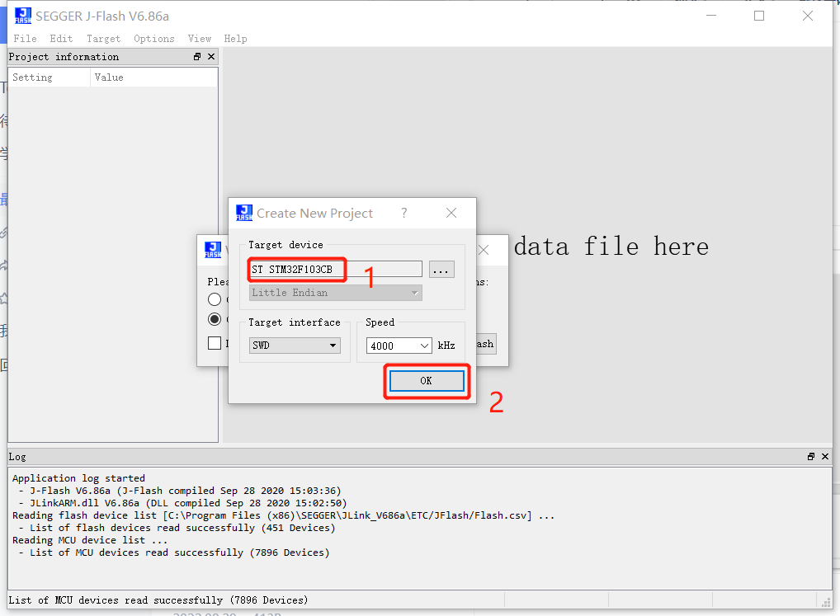Close the Create New Project dialog

pyautogui.click(x=451, y=213)
